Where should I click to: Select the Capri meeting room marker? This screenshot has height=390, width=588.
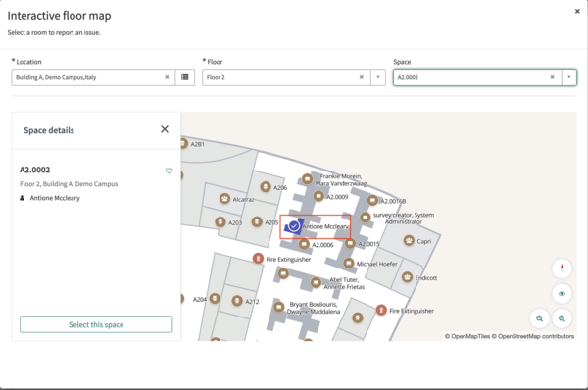click(x=409, y=240)
